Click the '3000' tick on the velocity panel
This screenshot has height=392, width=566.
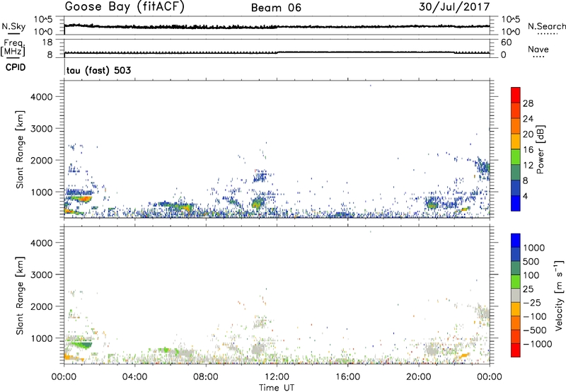click(x=41, y=275)
